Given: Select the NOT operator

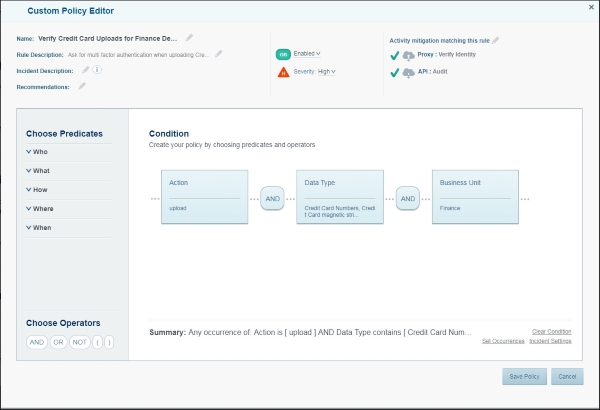Looking at the screenshot, I should coord(81,342).
